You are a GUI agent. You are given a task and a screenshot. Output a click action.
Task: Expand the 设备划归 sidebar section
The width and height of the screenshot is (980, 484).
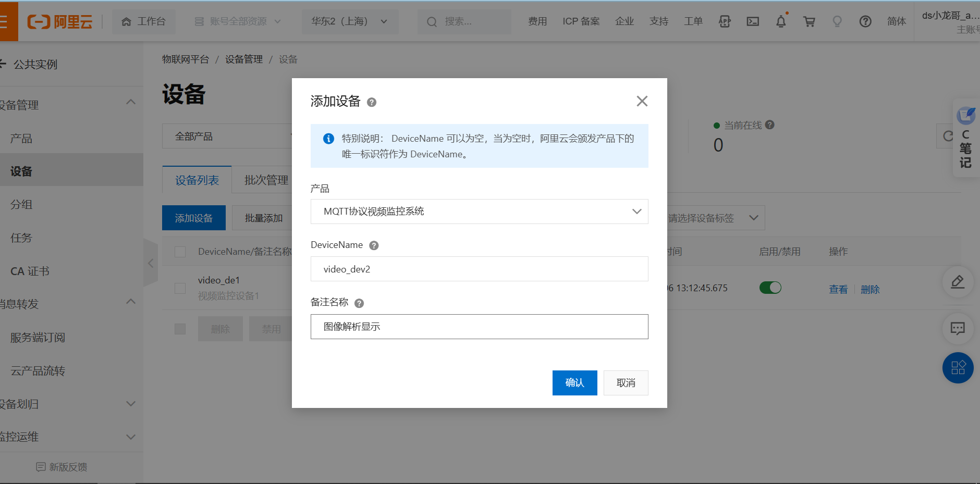pos(131,404)
